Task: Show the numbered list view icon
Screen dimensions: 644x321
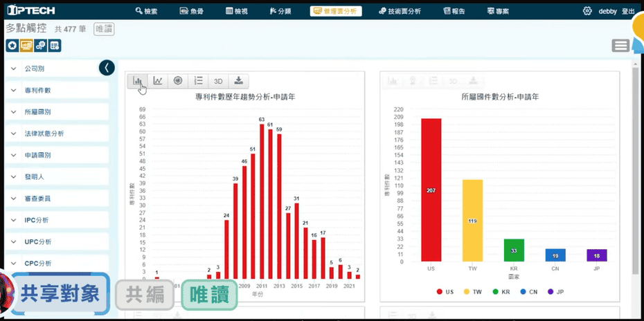Action: [198, 81]
